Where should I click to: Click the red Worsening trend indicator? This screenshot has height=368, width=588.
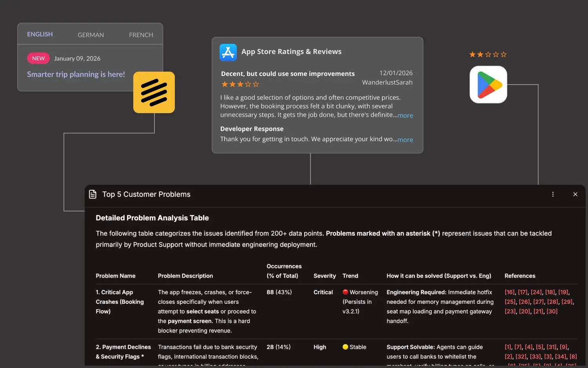345,292
